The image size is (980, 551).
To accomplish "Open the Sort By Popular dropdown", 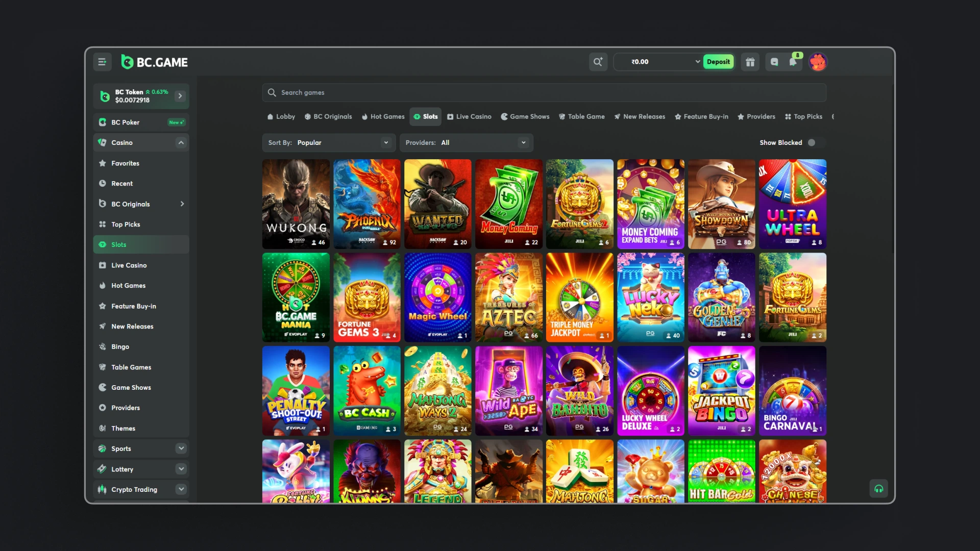I will (x=328, y=143).
